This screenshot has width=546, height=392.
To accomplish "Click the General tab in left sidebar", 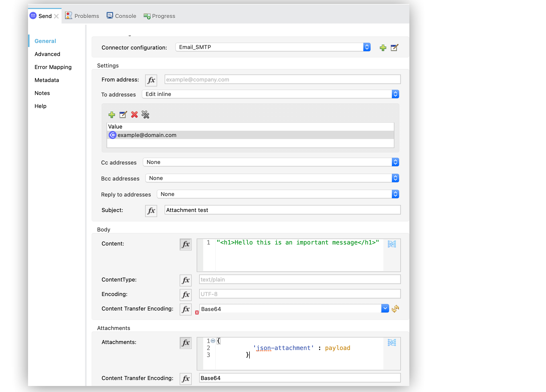I will pos(45,41).
